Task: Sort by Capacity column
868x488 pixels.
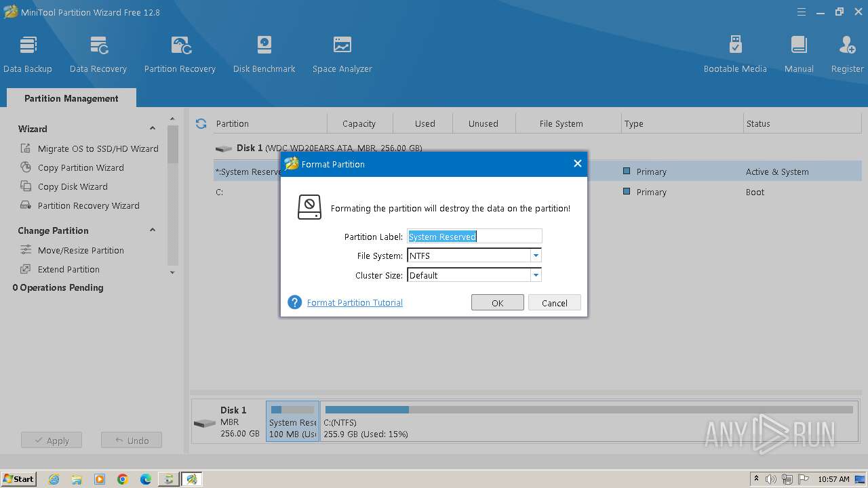Action: click(x=359, y=123)
